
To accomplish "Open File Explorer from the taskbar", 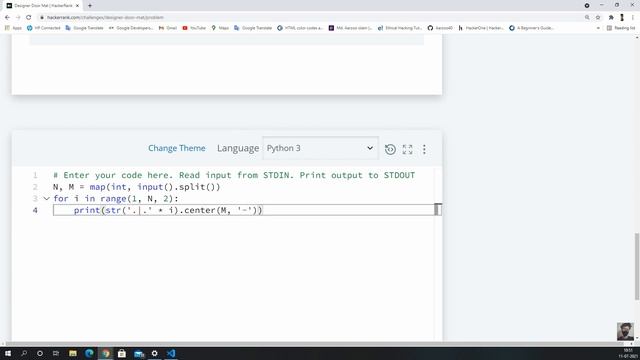I will [73, 353].
